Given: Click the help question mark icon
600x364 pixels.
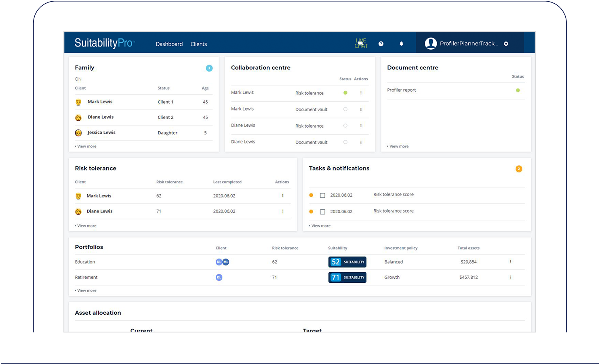Looking at the screenshot, I should [x=381, y=44].
